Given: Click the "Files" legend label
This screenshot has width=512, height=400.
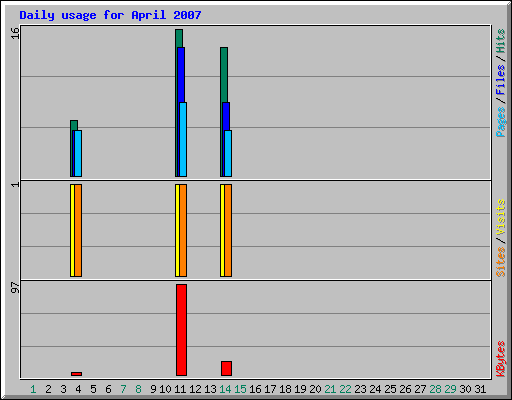Looking at the screenshot, I should tap(500, 80).
